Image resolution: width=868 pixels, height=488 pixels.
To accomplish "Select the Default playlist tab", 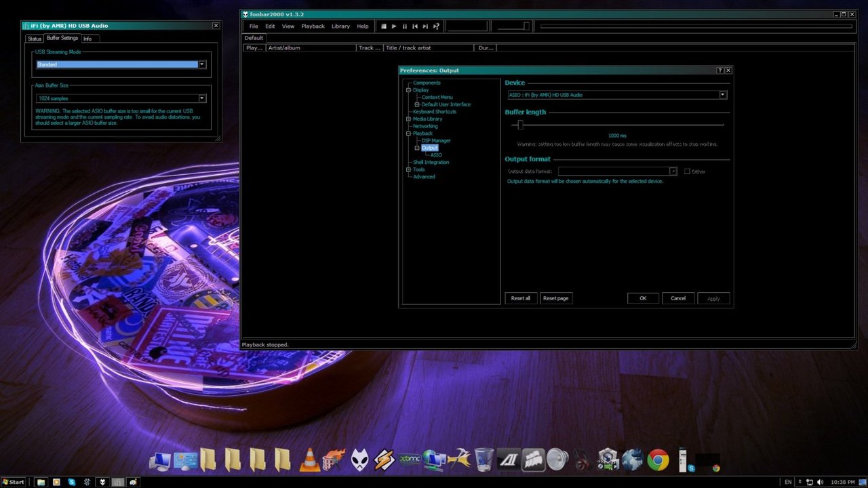I will 254,38.
